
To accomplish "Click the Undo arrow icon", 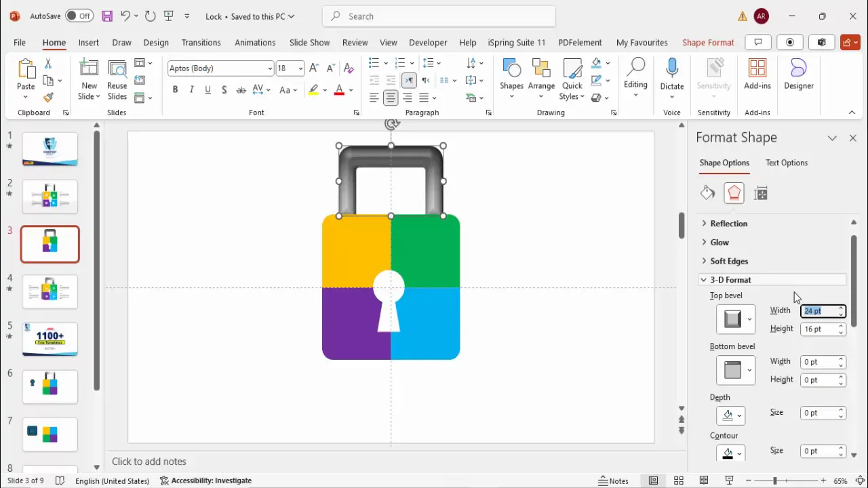I will 125,16.
